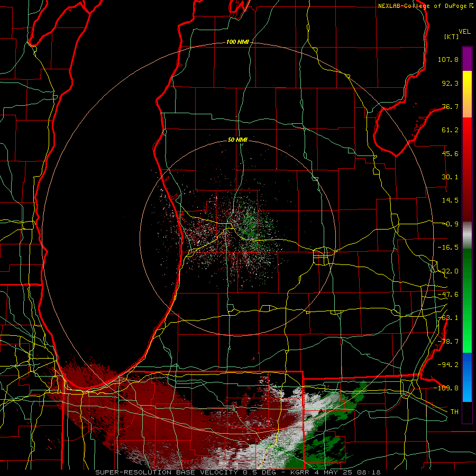Click the purple segment of color bar
The height and width of the screenshot is (476, 476).
467,59
